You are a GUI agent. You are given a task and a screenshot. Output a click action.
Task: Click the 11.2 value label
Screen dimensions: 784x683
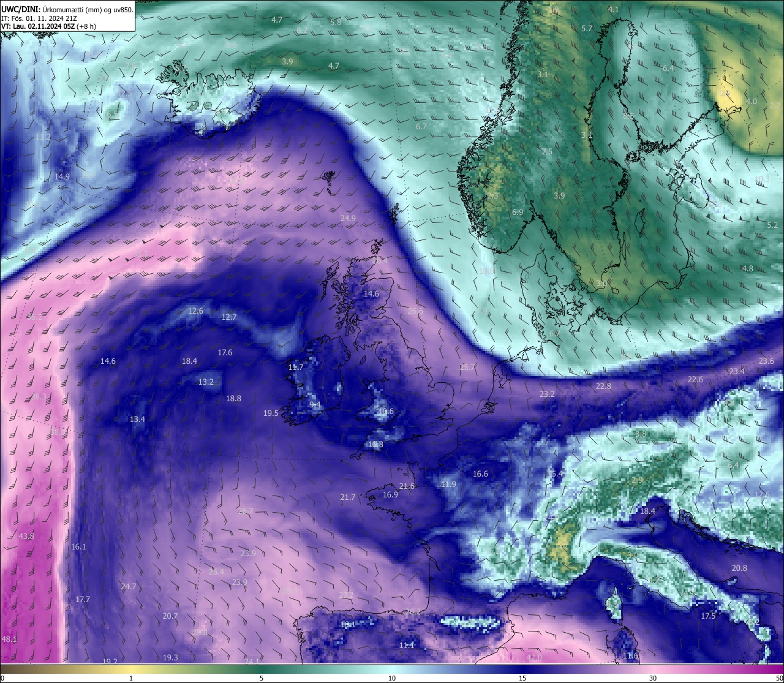43,137
